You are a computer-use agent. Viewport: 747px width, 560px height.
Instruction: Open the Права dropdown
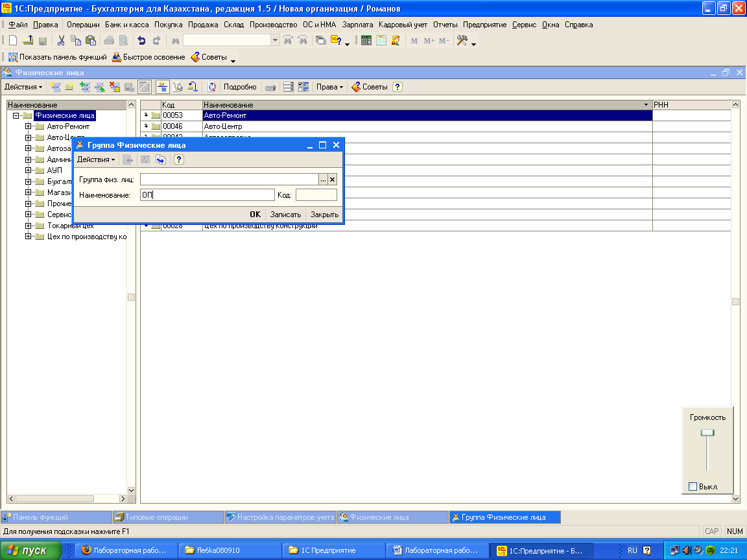(x=329, y=87)
